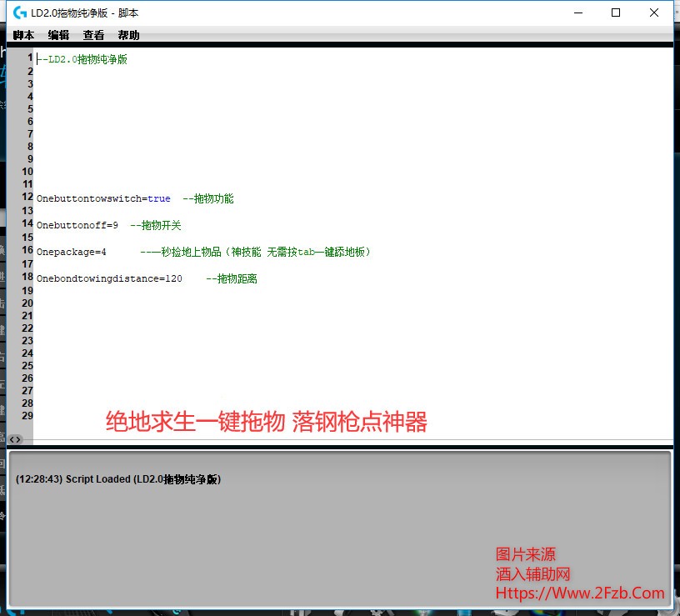Viewport: 680px width, 616px height.
Task: Open the 脚本 menu
Action: click(23, 35)
